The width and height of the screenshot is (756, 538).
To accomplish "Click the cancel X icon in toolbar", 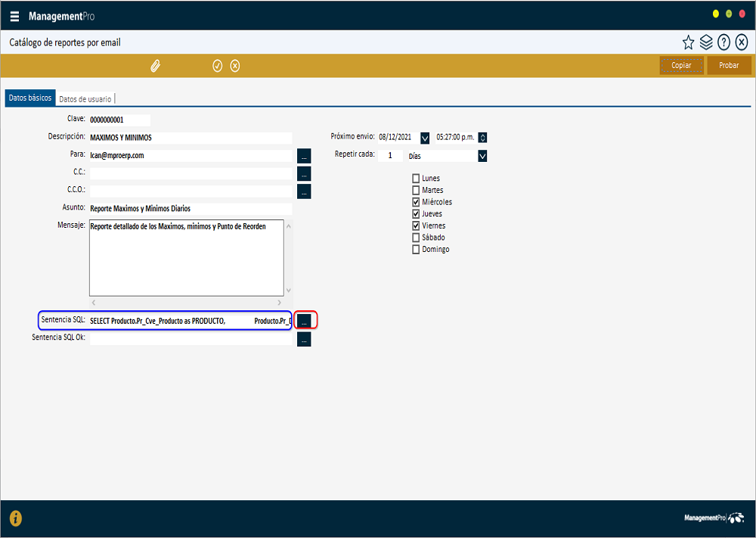I will [235, 66].
